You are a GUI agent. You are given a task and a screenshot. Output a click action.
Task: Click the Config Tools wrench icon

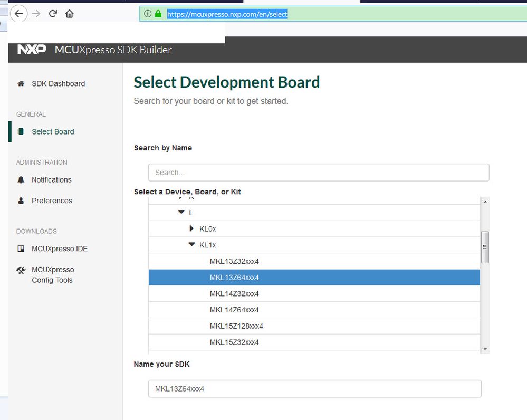(x=21, y=270)
